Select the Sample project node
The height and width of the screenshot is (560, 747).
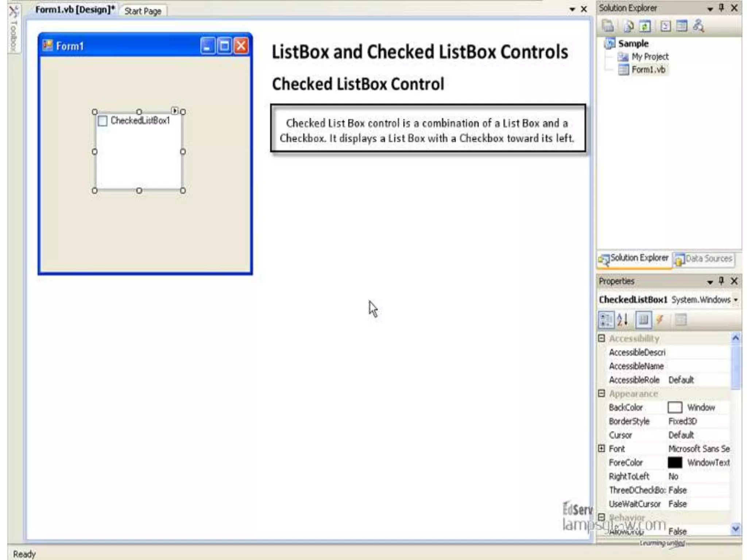click(x=633, y=43)
